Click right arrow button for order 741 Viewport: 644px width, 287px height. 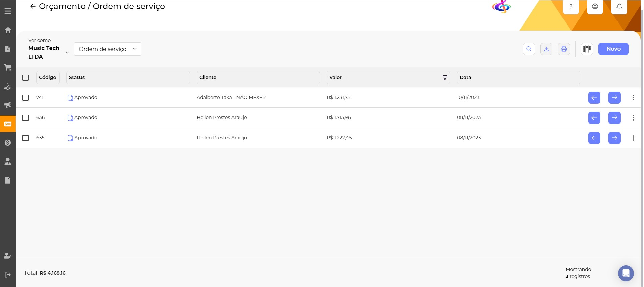tap(614, 98)
